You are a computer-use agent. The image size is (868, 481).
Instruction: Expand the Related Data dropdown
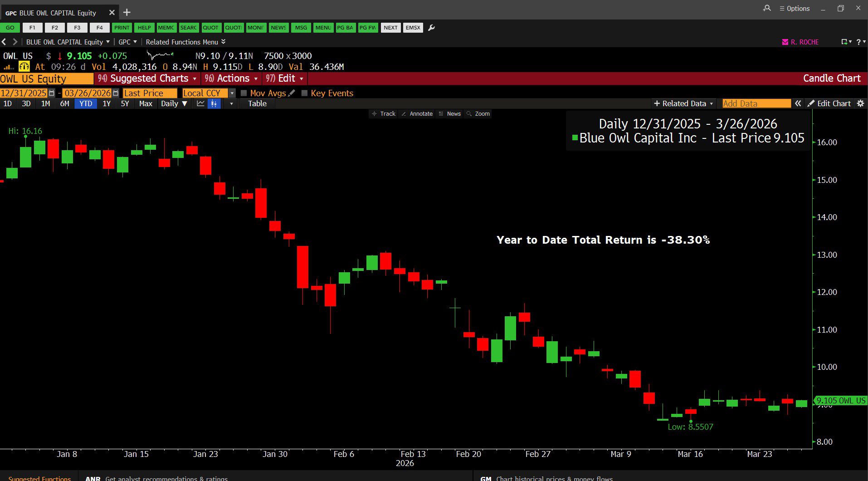coord(683,103)
